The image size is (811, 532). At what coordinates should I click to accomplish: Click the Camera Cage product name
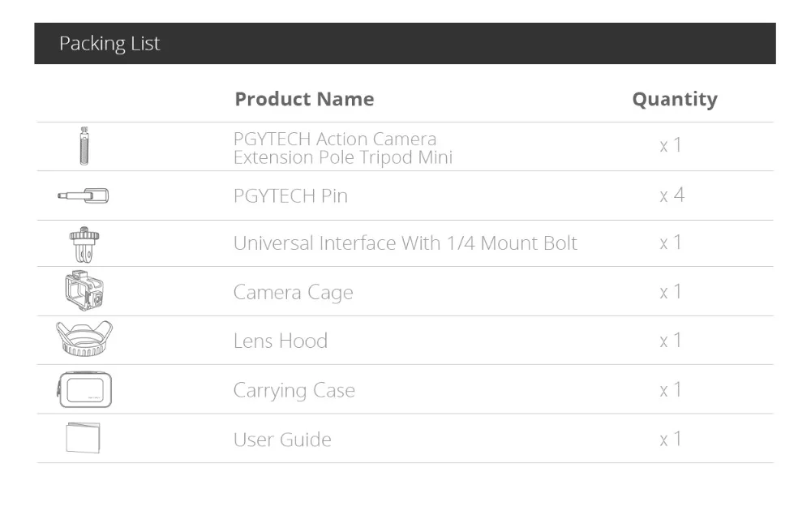coord(293,292)
